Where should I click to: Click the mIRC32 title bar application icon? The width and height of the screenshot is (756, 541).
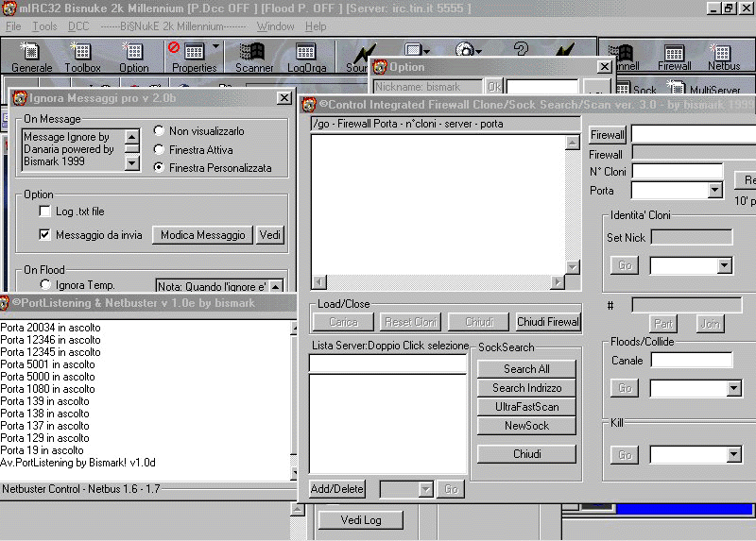(9, 8)
